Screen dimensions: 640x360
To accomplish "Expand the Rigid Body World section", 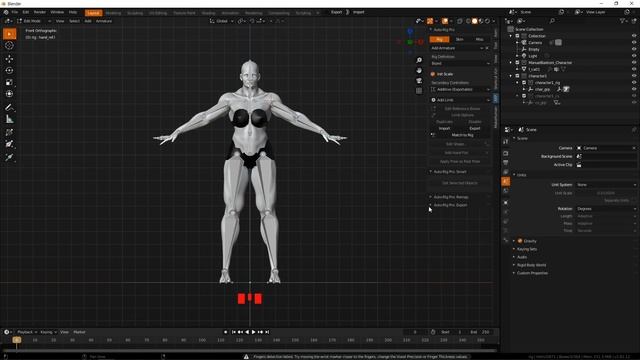I will click(x=531, y=265).
